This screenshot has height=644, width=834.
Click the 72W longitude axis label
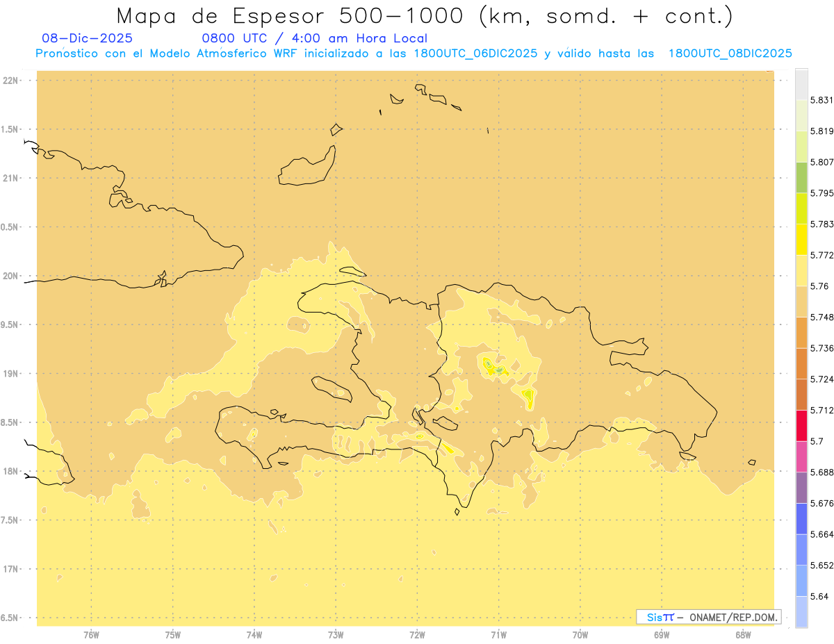pos(417,634)
